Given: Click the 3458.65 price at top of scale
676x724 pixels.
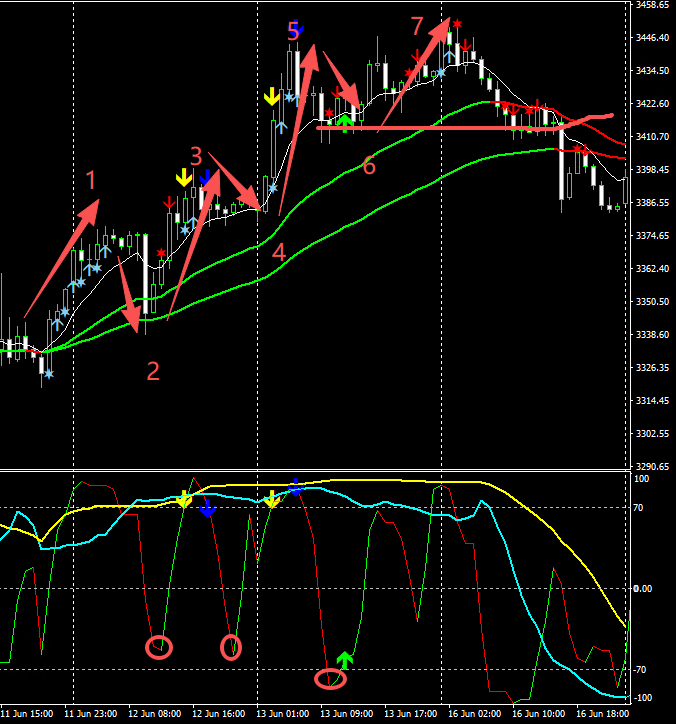Looking at the screenshot, I should (652, 5).
